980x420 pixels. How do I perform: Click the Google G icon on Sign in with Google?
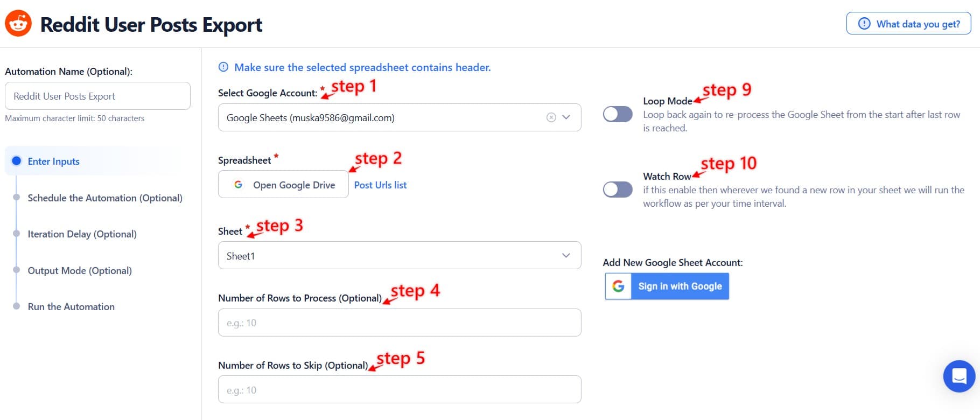pos(618,286)
